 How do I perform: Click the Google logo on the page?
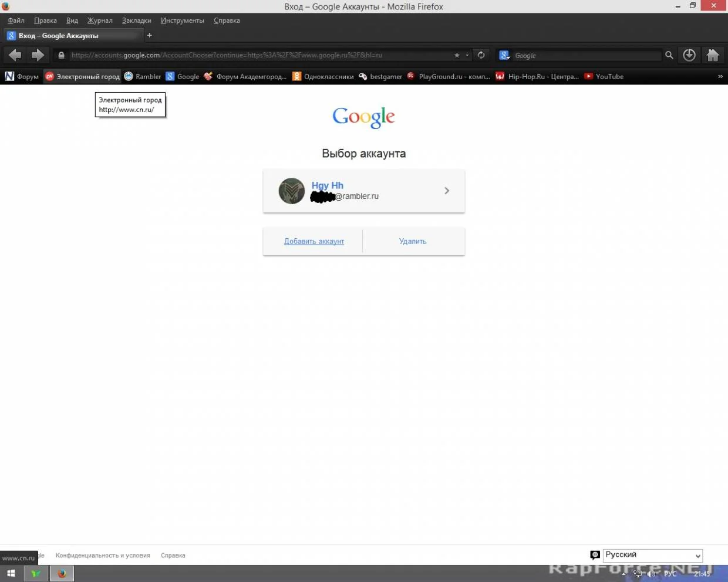click(x=363, y=117)
